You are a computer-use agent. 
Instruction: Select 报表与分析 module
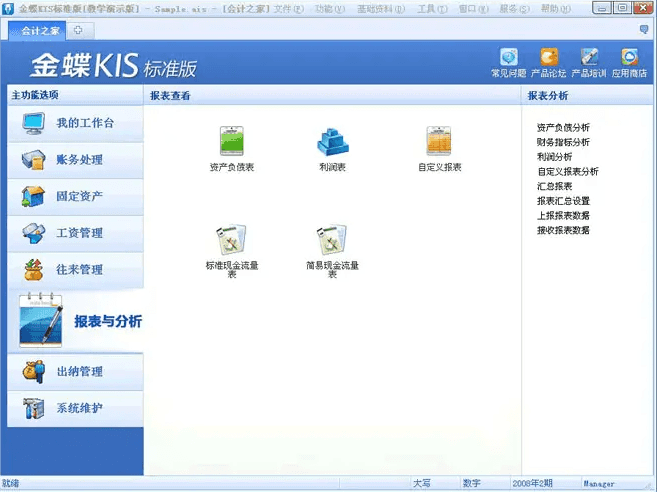click(76, 321)
